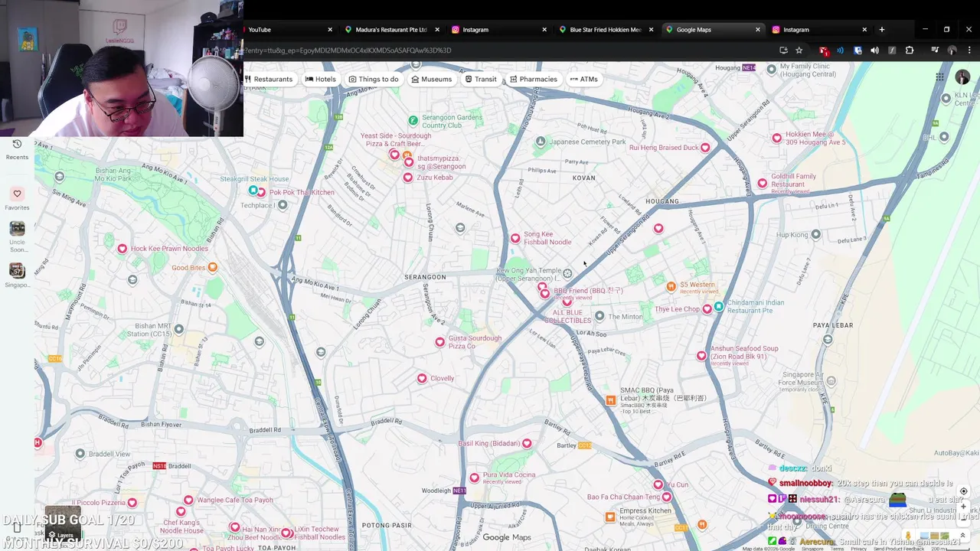Open the italic f extension icon

click(x=892, y=51)
